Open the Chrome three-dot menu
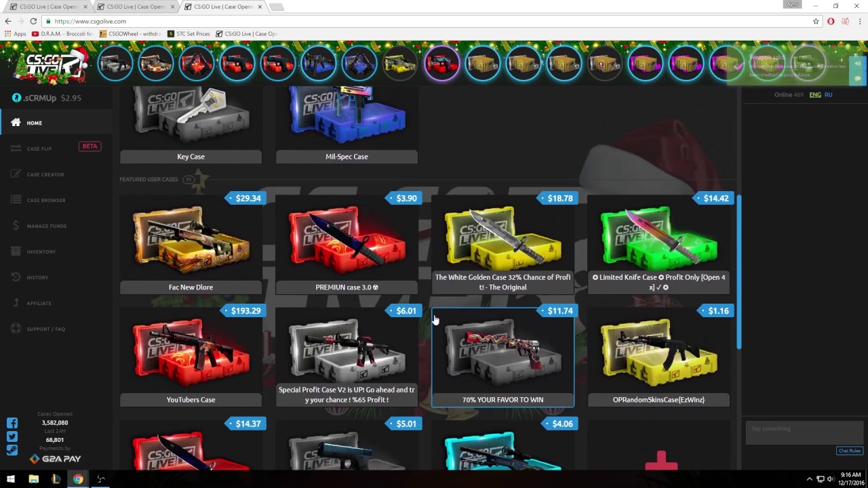 click(x=859, y=21)
